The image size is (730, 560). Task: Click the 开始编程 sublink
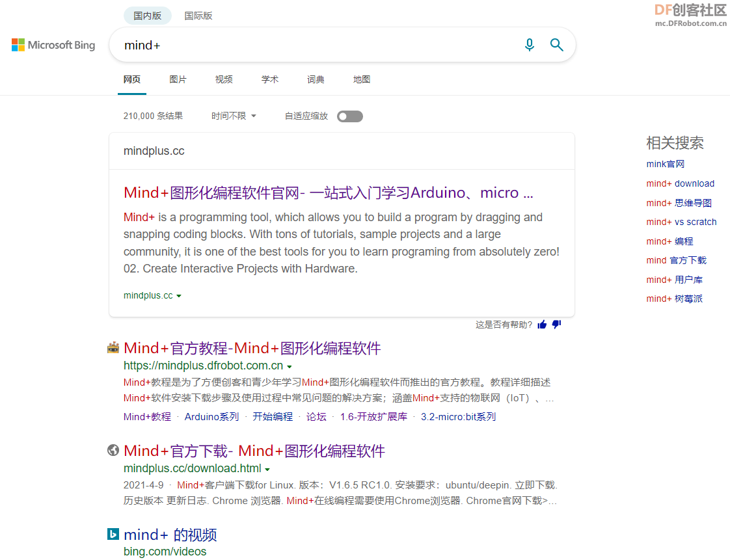pos(273,417)
